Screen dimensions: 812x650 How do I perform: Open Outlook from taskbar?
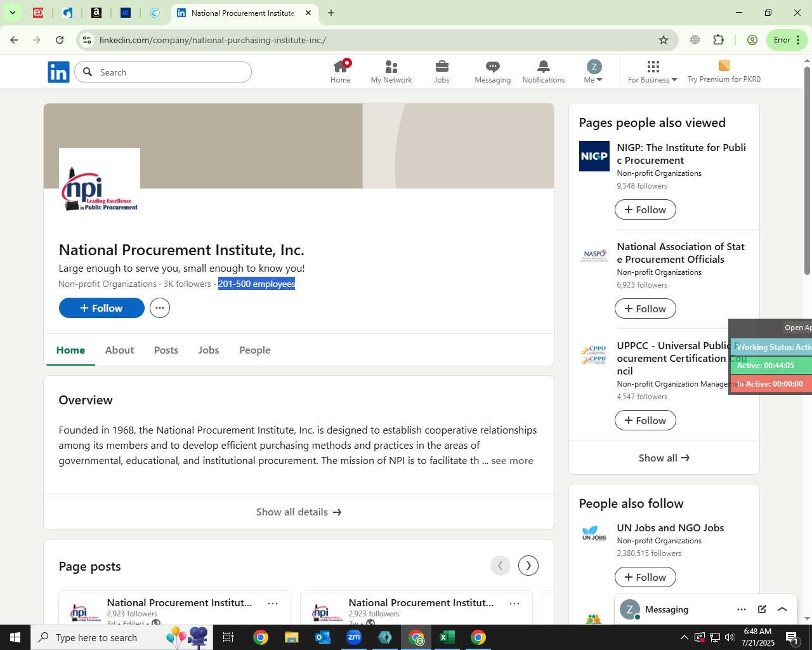pos(323,637)
